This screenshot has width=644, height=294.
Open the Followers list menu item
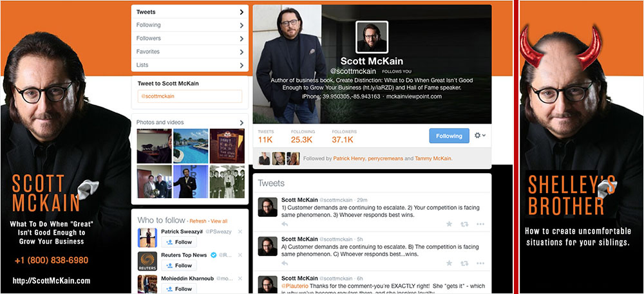(190, 38)
